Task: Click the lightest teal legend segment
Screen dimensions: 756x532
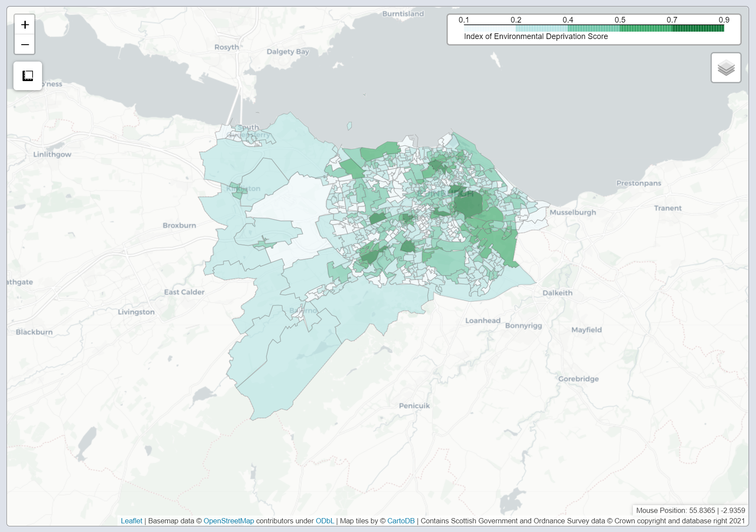Action: point(542,28)
